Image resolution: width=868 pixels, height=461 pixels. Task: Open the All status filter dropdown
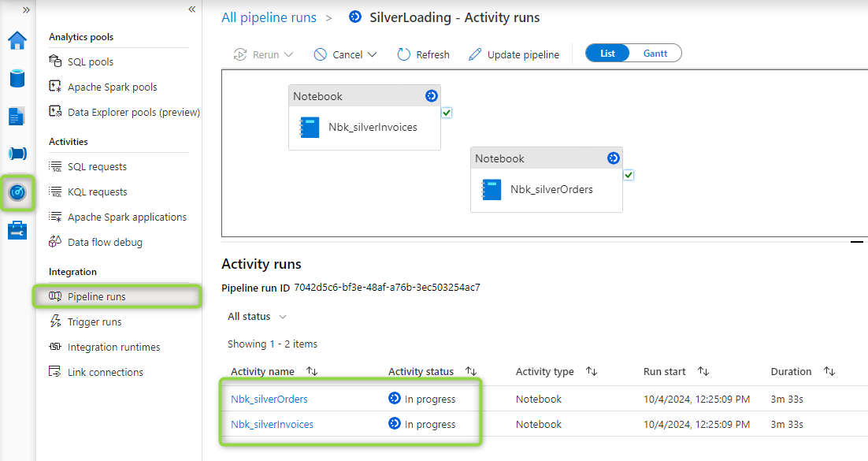point(258,316)
